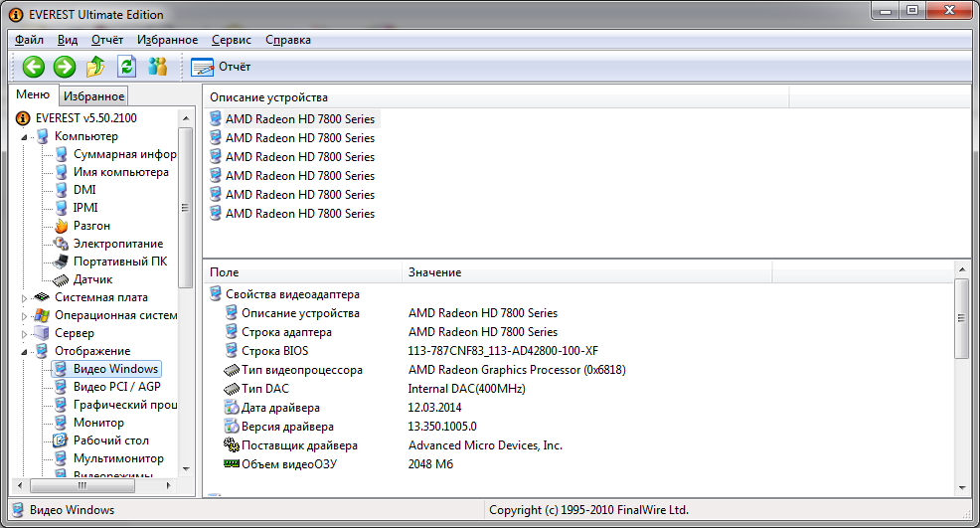Viewport: 980px width, 528px height.
Task: Click the value Advanced Micro Devices, Inc.
Action: tap(485, 445)
